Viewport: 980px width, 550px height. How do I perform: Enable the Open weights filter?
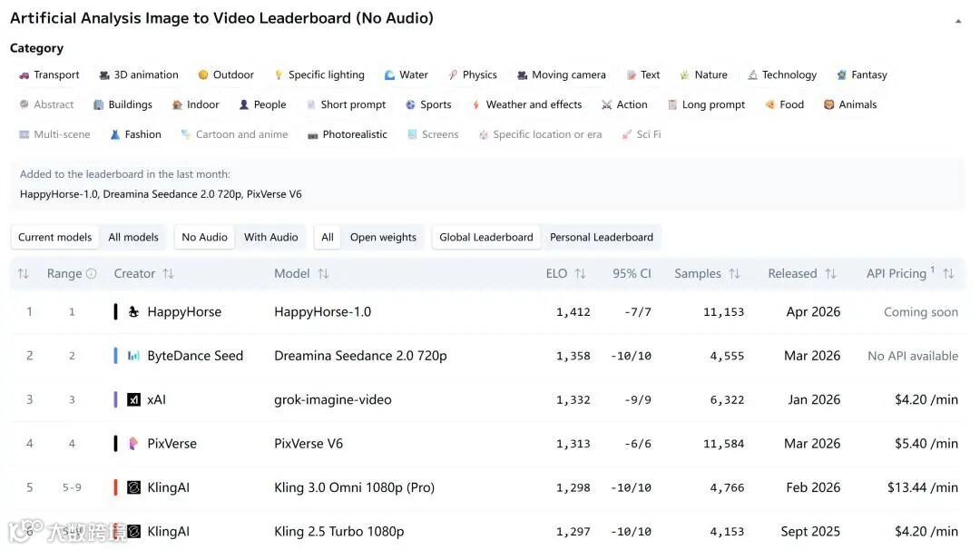(x=383, y=238)
